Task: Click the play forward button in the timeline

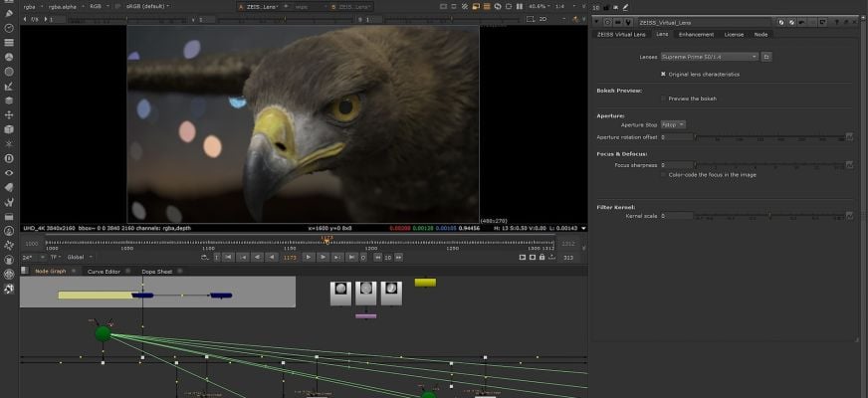Action: [308, 257]
